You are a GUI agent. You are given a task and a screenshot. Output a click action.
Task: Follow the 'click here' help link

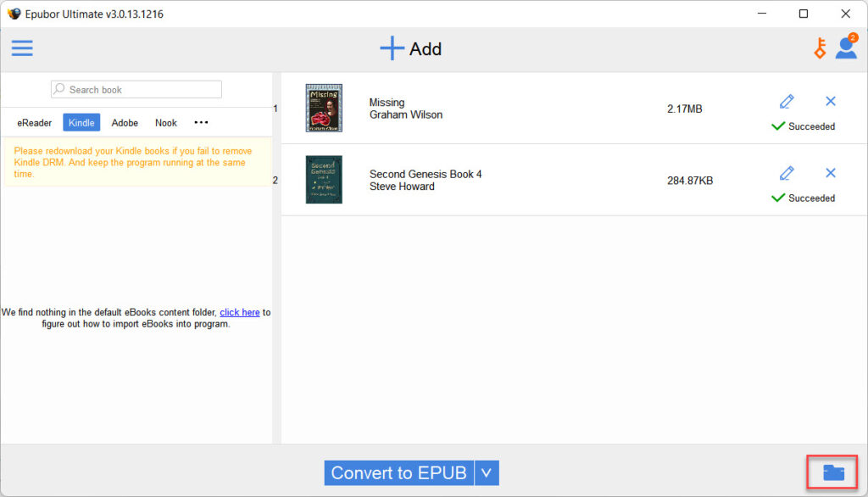click(240, 312)
